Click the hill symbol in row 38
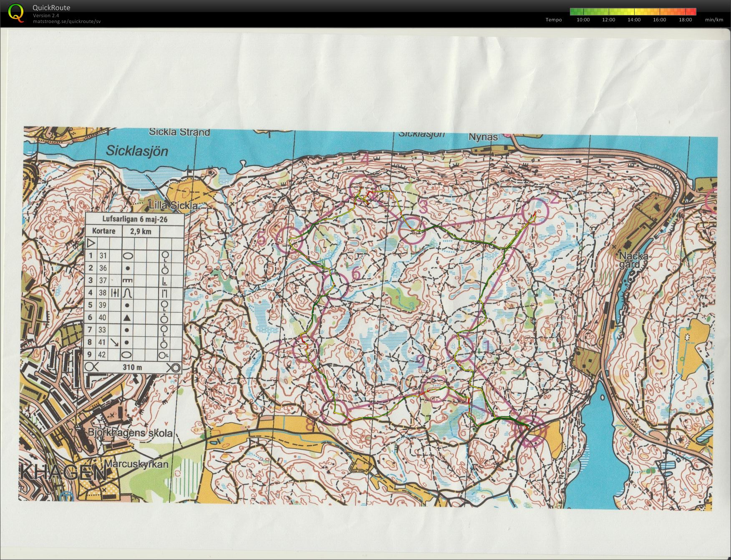 pyautogui.click(x=127, y=293)
